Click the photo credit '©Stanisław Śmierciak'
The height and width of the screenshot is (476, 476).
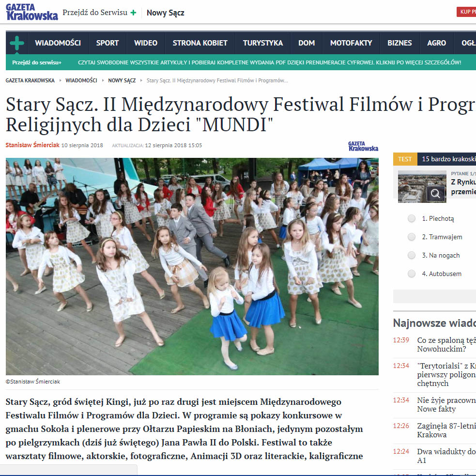33,382
